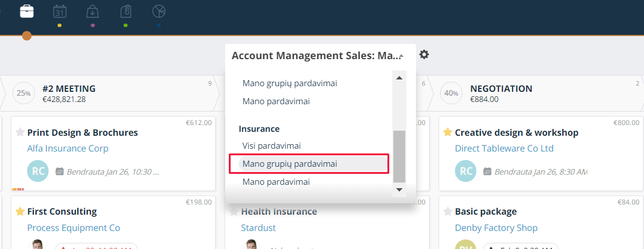Open pipeline settings gear icon
The width and height of the screenshot is (644, 249).
click(424, 55)
